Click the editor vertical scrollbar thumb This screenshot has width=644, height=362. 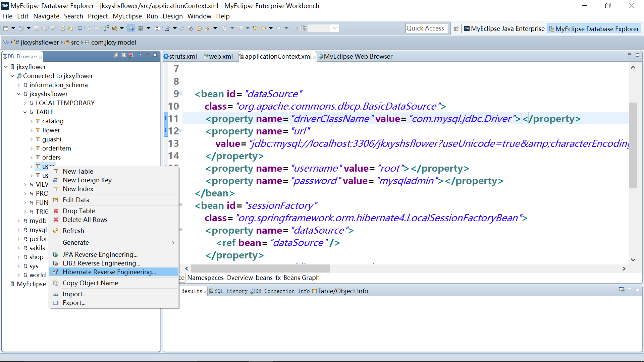pos(633,145)
